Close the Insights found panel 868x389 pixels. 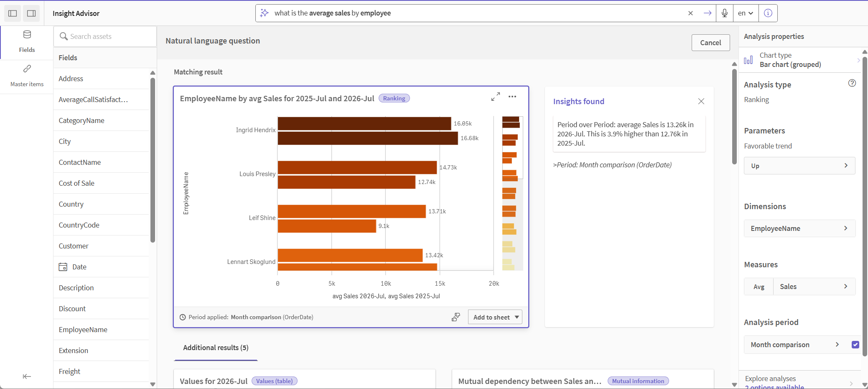pos(701,101)
